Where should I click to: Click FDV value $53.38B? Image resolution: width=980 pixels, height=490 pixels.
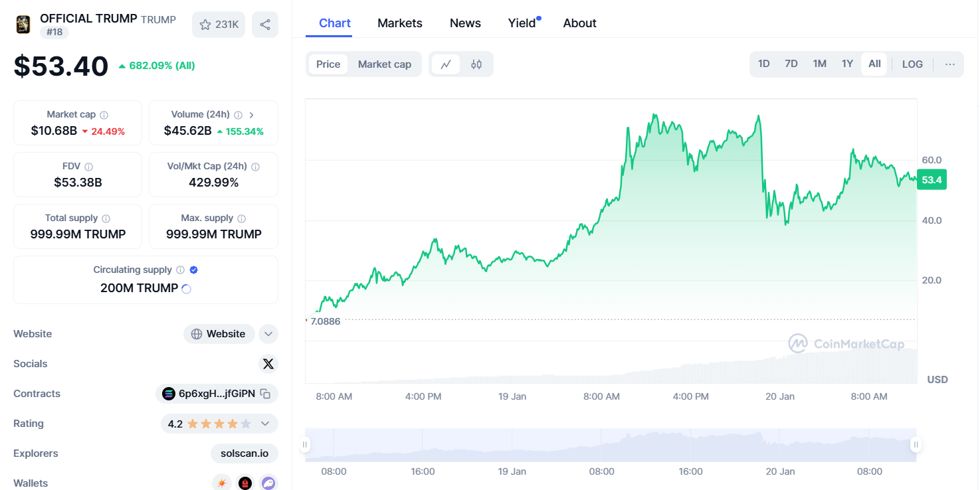coord(78,183)
